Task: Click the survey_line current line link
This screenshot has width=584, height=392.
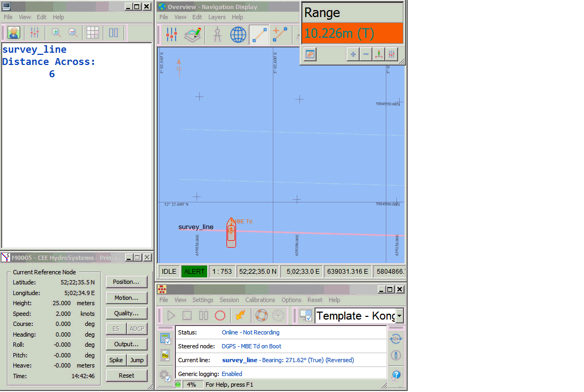Action: 239,360
